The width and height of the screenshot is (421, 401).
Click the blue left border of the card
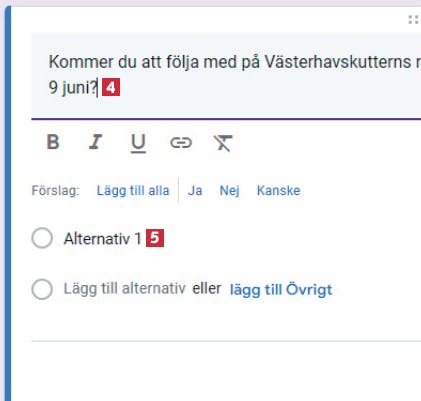(8, 203)
